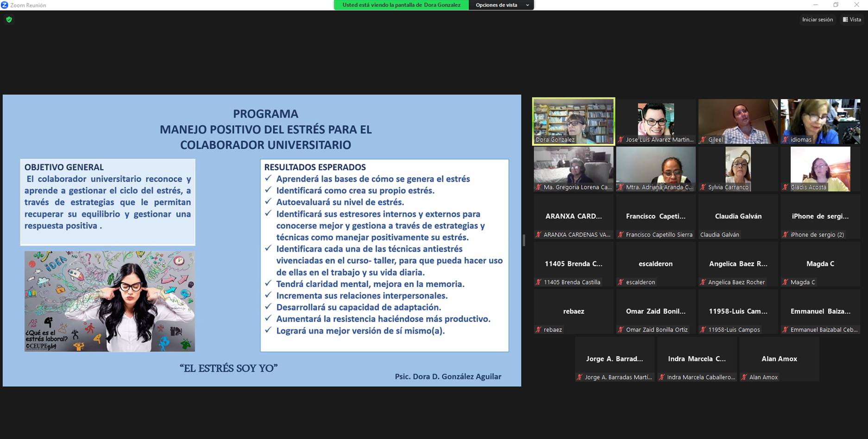The width and height of the screenshot is (868, 439).
Task: Open the Vista layout menu
Action: click(x=852, y=19)
